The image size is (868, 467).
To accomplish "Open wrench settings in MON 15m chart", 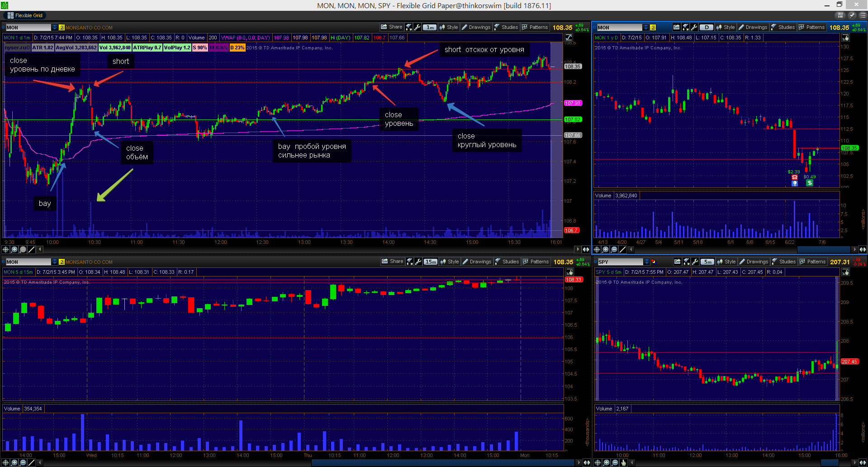I will pyautogui.click(x=418, y=262).
